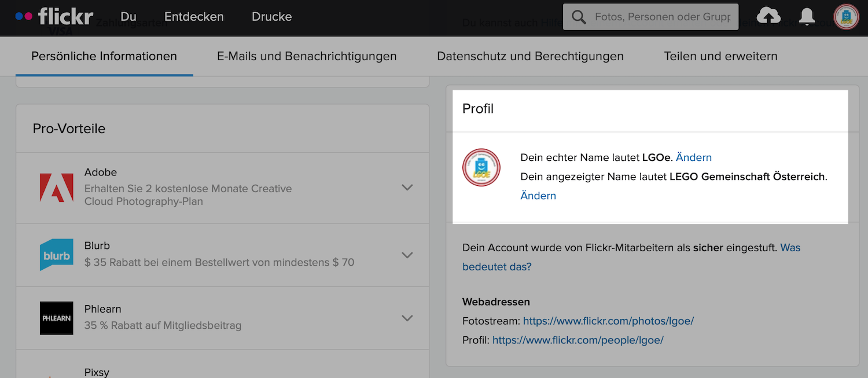This screenshot has width=868, height=378.
Task: Expand the Phlearn offer chevron
Action: (x=407, y=318)
